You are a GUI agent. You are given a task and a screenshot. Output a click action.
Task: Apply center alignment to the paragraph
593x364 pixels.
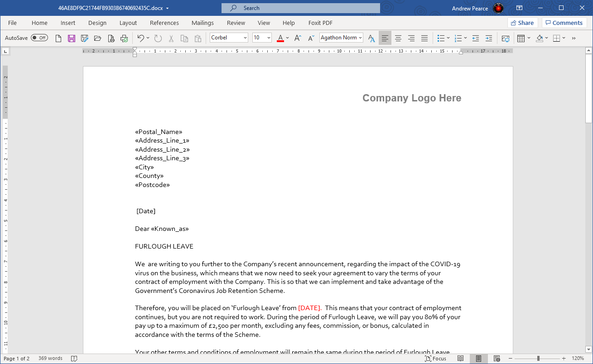point(398,38)
